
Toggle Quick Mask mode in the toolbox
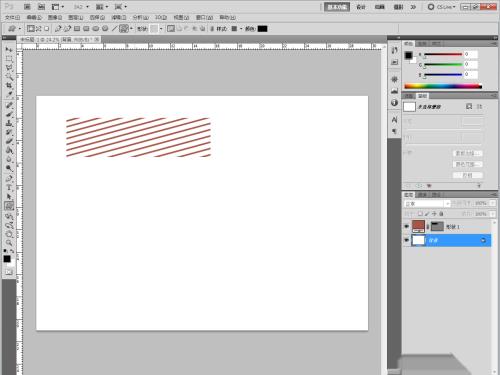click(x=9, y=272)
